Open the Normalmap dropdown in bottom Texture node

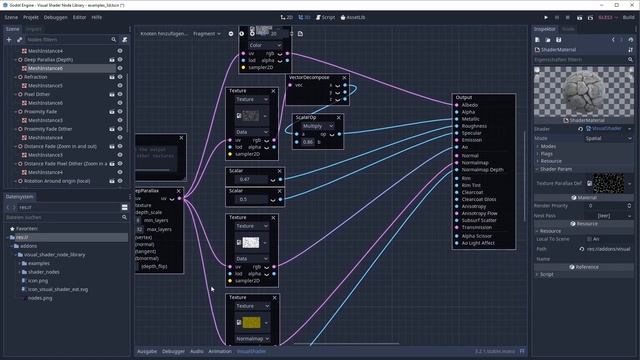[x=252, y=339]
